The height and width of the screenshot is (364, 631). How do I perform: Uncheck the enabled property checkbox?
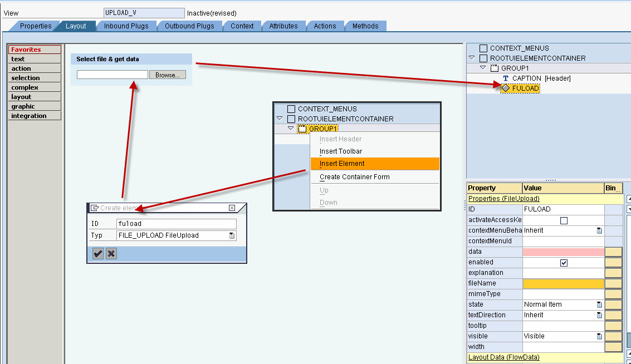point(564,262)
